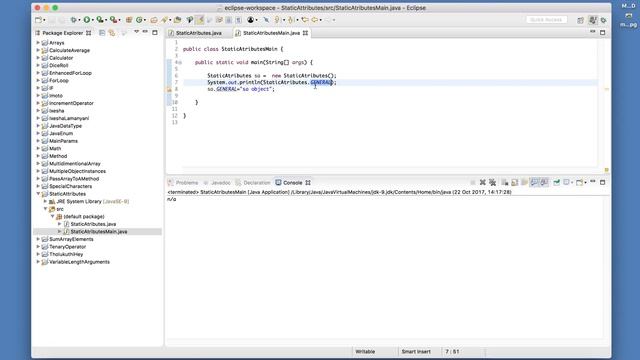Viewport: 640px width, 360px height.
Task: Navigate Back with yellow arrow icon
Action: [315, 20]
